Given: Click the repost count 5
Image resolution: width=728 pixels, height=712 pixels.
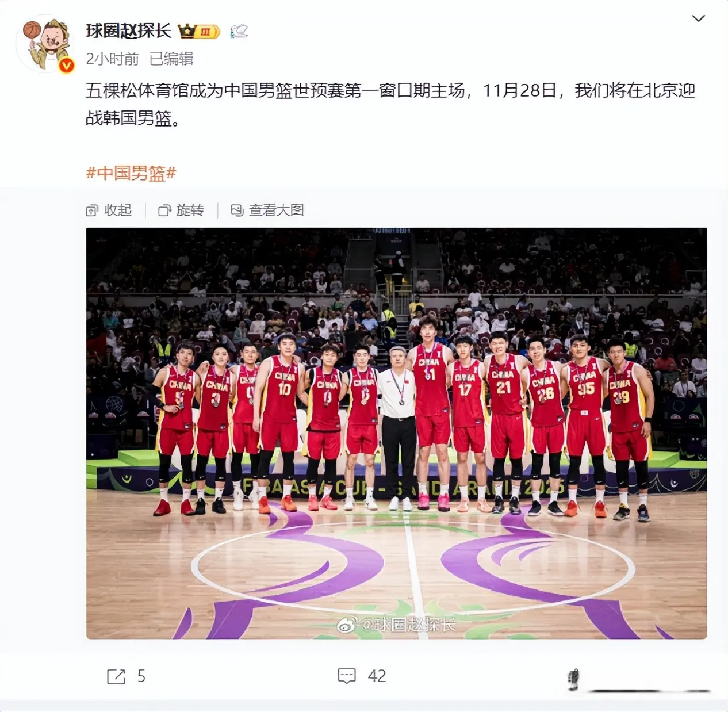Looking at the screenshot, I should 141,676.
